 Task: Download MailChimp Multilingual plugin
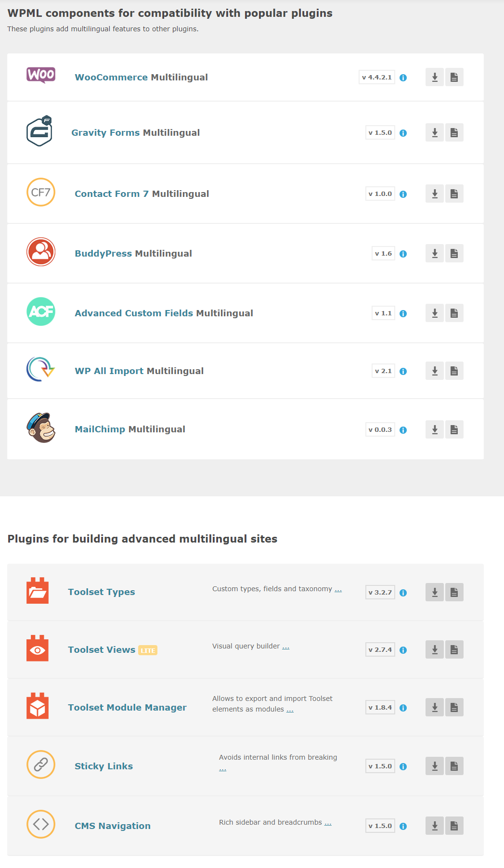pos(435,429)
